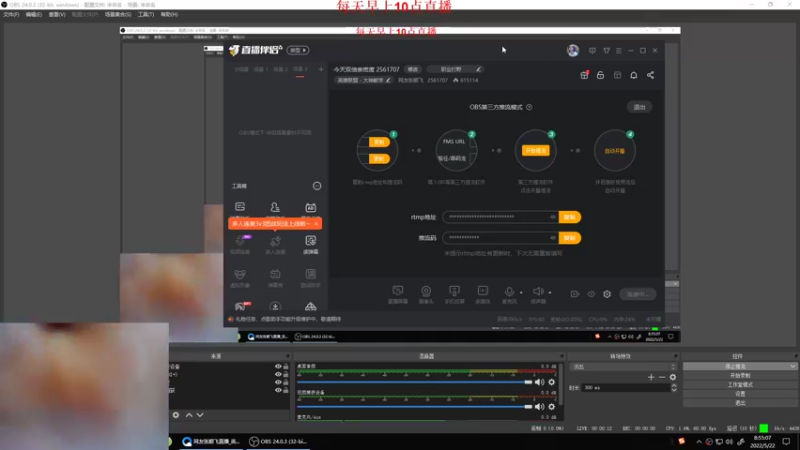The width and height of the screenshot is (800, 450).
Task: Expand speaker options arrow beside 扬声器
Action: (x=549, y=293)
